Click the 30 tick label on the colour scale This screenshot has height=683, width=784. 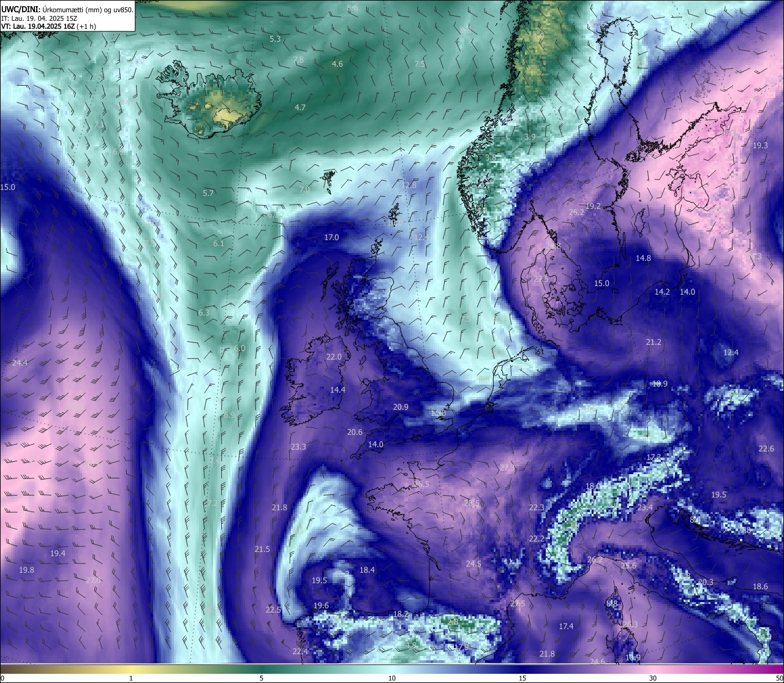click(654, 677)
